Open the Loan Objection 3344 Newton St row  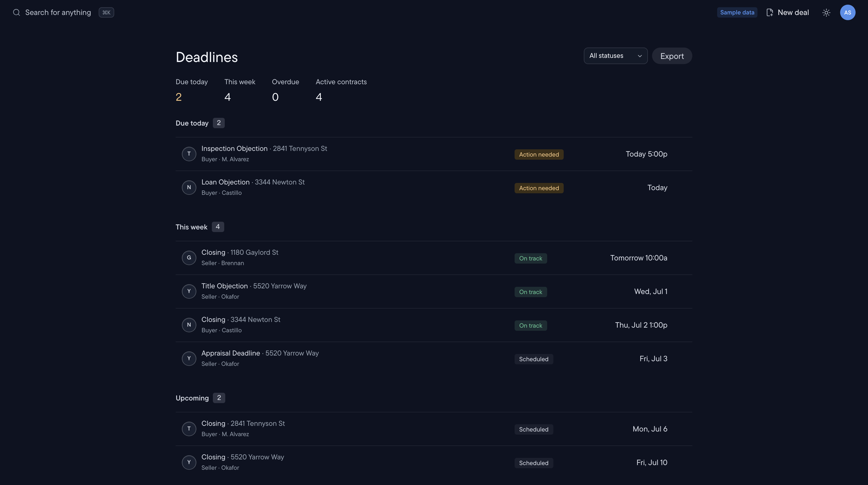pos(434,188)
